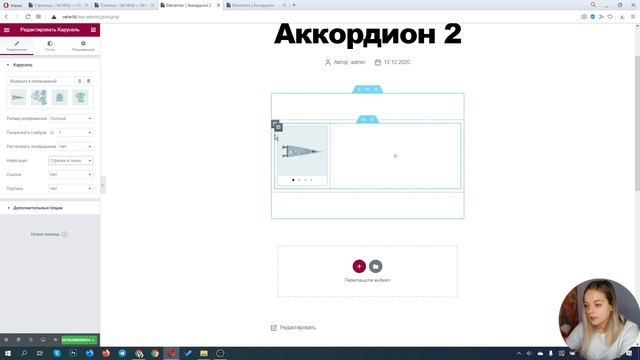This screenshot has height=360, width=640.
Task: Preview changes with the eye icon
Action: tap(55, 340)
